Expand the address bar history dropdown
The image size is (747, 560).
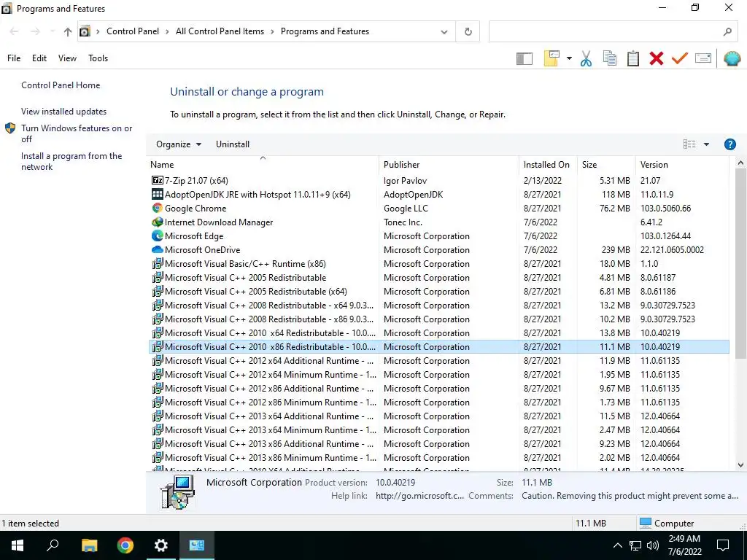(x=444, y=32)
